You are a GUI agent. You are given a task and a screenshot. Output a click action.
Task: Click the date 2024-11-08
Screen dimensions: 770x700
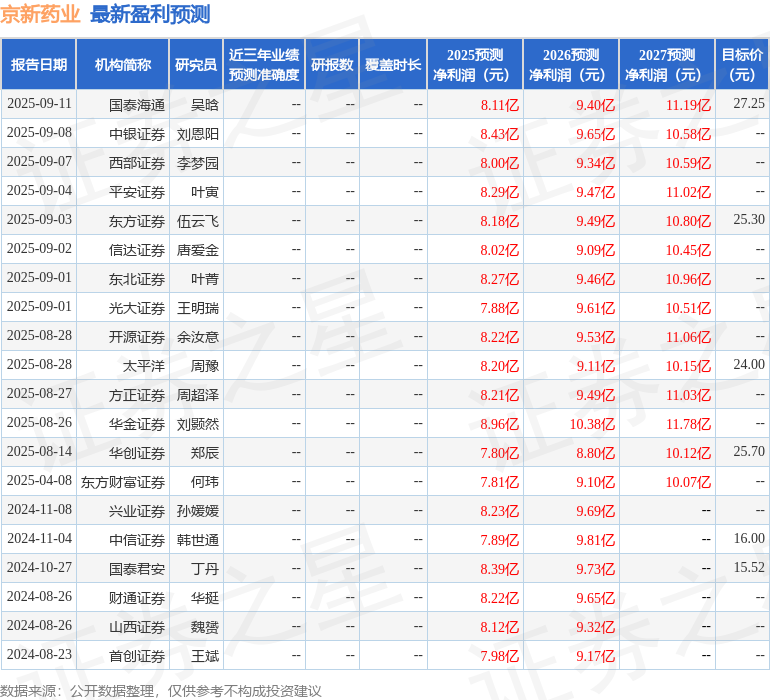(x=39, y=509)
